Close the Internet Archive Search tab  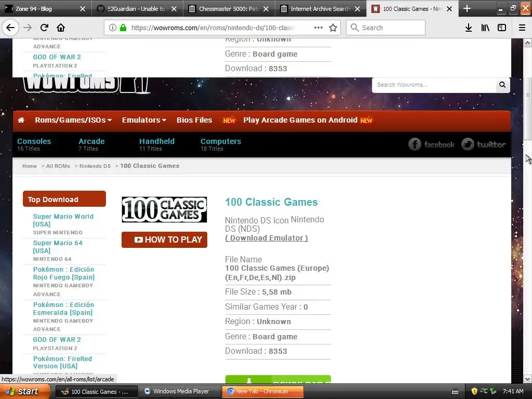(357, 9)
